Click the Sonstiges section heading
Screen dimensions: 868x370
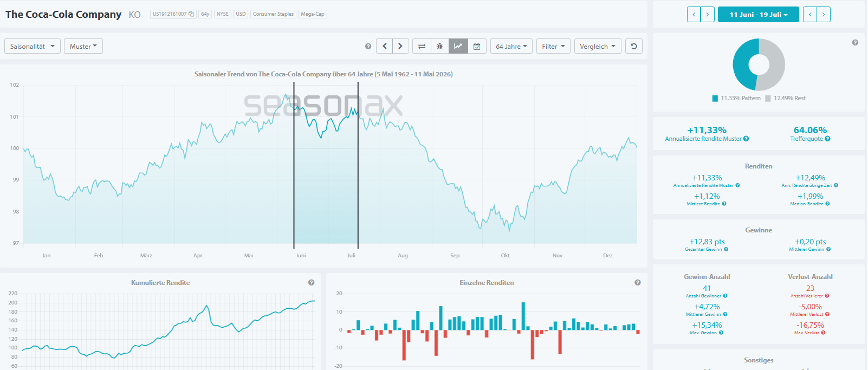[x=759, y=360]
